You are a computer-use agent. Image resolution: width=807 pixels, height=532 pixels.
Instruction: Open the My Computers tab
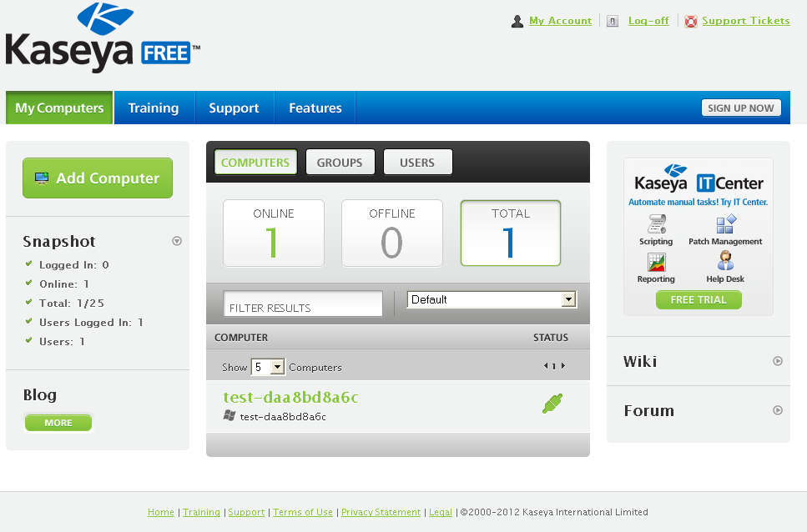pos(59,108)
